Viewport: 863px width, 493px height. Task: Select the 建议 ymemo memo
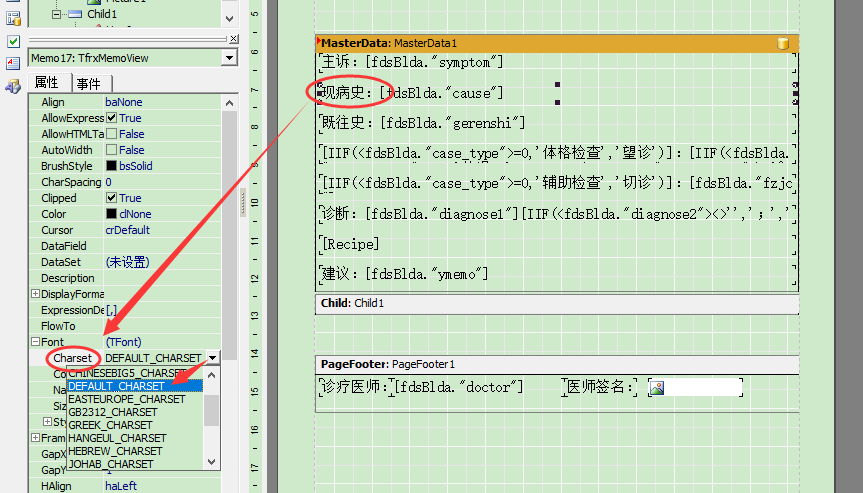pos(558,274)
